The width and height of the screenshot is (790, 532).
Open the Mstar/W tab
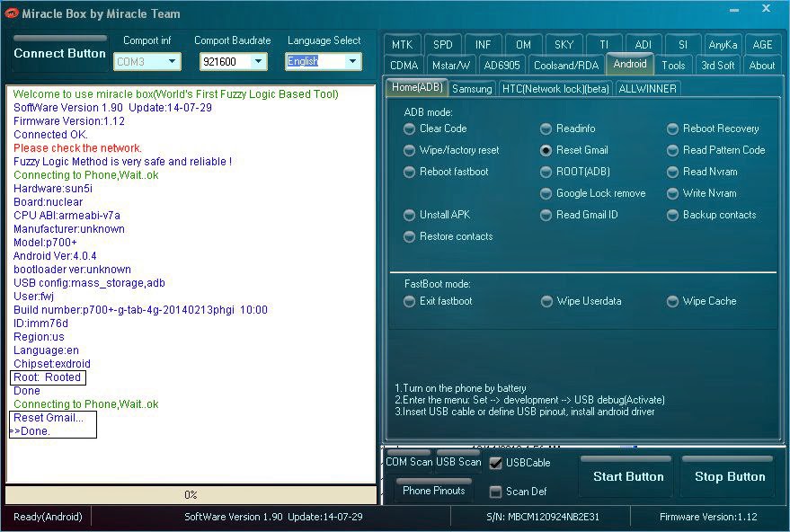coord(451,66)
